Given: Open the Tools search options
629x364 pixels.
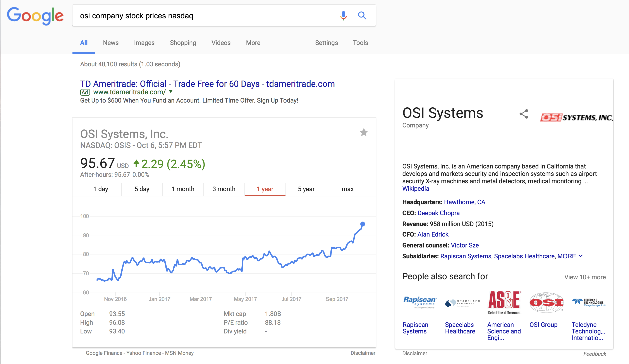Looking at the screenshot, I should pos(360,43).
